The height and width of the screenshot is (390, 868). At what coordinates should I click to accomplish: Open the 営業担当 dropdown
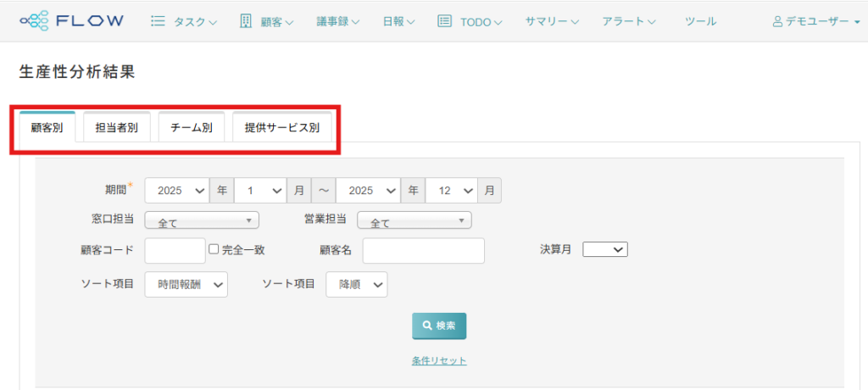(x=414, y=221)
